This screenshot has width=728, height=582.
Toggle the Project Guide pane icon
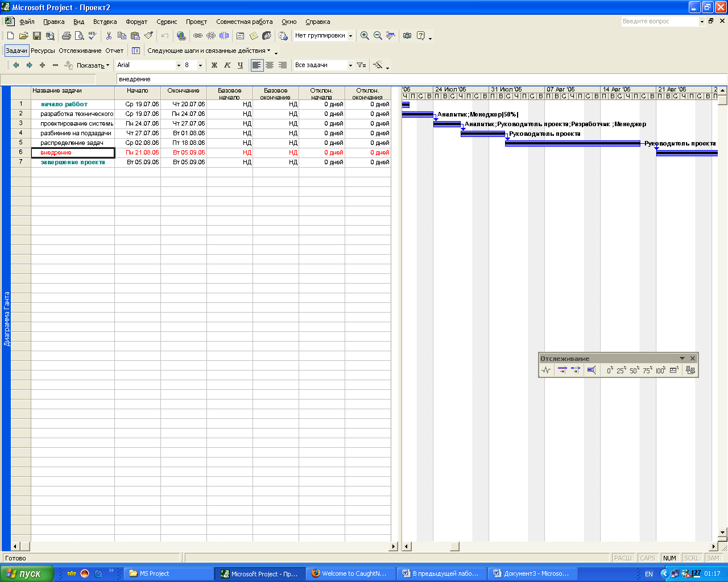pos(136,51)
